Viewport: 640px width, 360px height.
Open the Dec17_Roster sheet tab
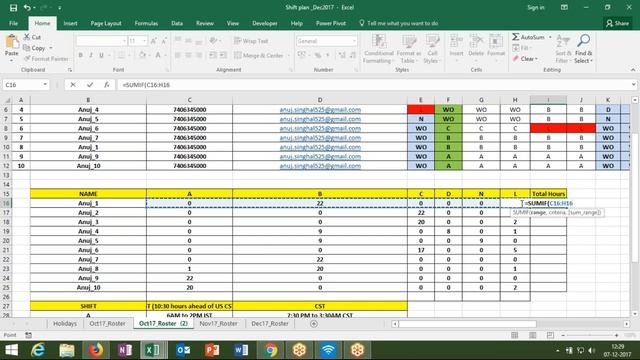click(270, 323)
